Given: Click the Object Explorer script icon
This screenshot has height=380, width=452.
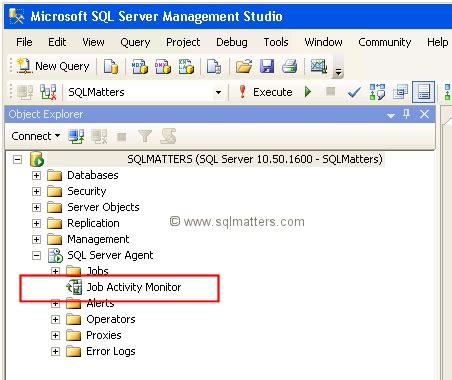Looking at the screenshot, I should [168, 136].
